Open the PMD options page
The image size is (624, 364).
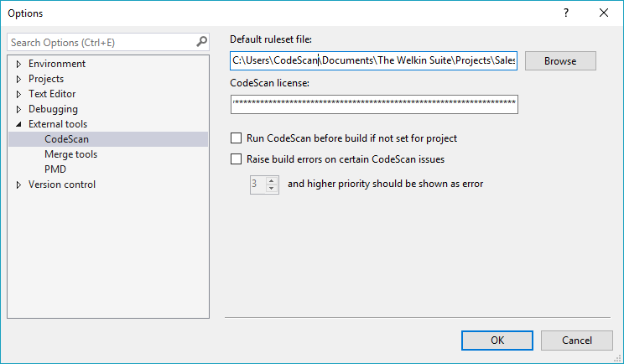(x=55, y=169)
